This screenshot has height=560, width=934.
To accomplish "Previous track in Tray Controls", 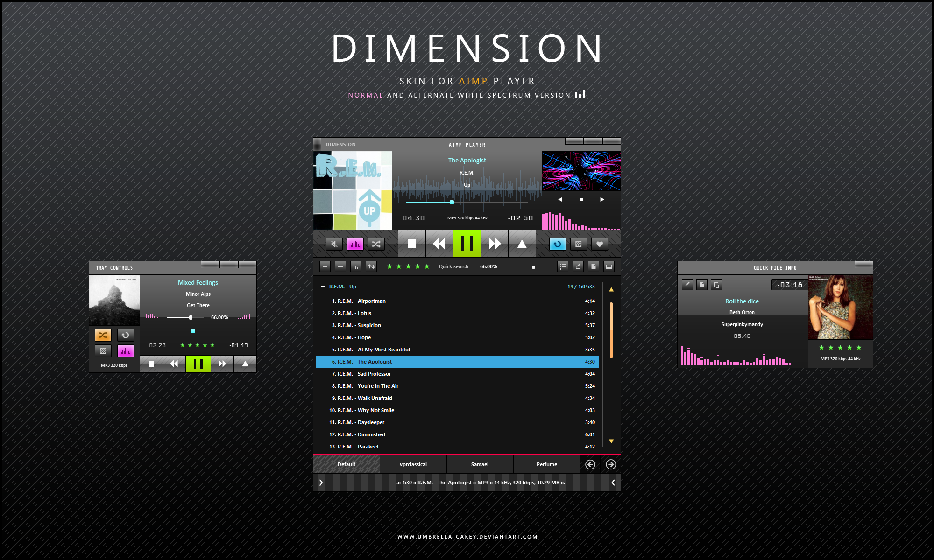I will tap(174, 364).
